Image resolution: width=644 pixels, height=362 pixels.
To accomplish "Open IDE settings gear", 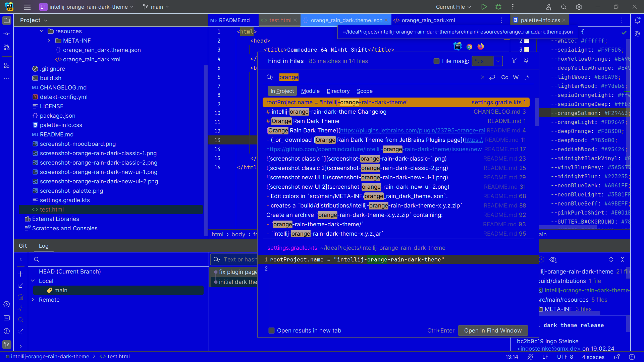I will [x=579, y=7].
